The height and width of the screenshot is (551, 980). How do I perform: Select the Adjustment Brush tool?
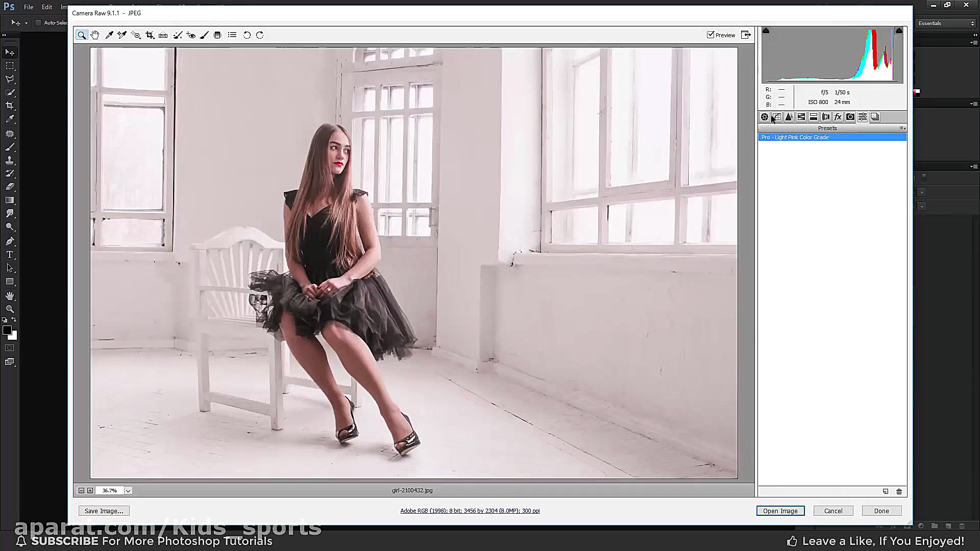click(x=204, y=35)
